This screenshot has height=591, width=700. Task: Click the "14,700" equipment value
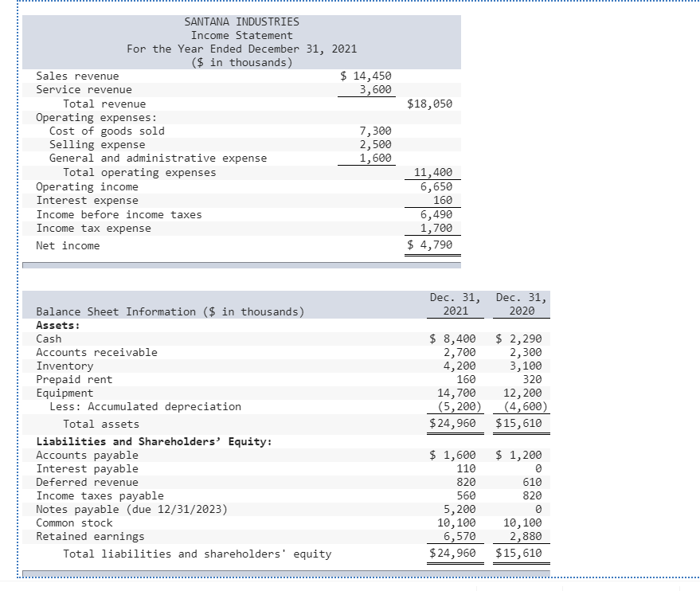click(456, 393)
